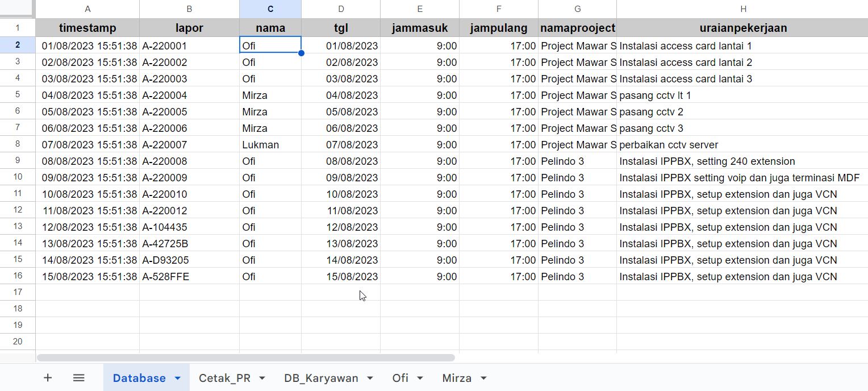Click the uraianpekerjaan header cell

click(x=743, y=28)
